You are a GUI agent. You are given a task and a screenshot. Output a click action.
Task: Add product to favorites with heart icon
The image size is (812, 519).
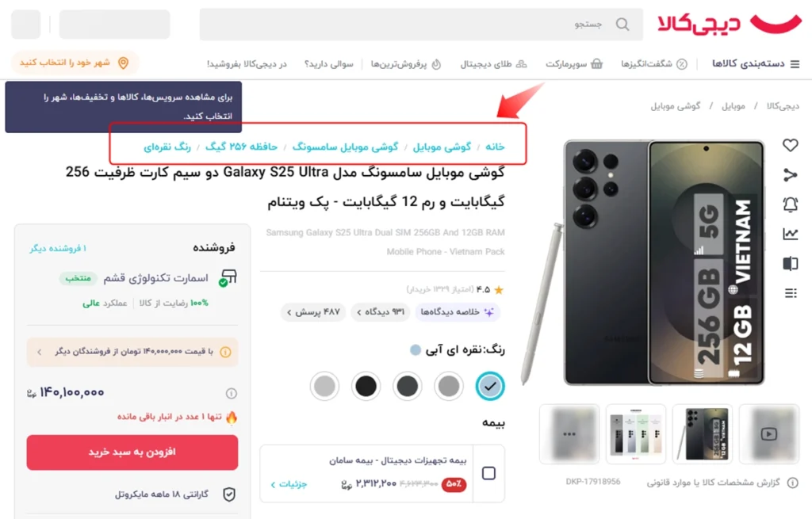point(791,146)
